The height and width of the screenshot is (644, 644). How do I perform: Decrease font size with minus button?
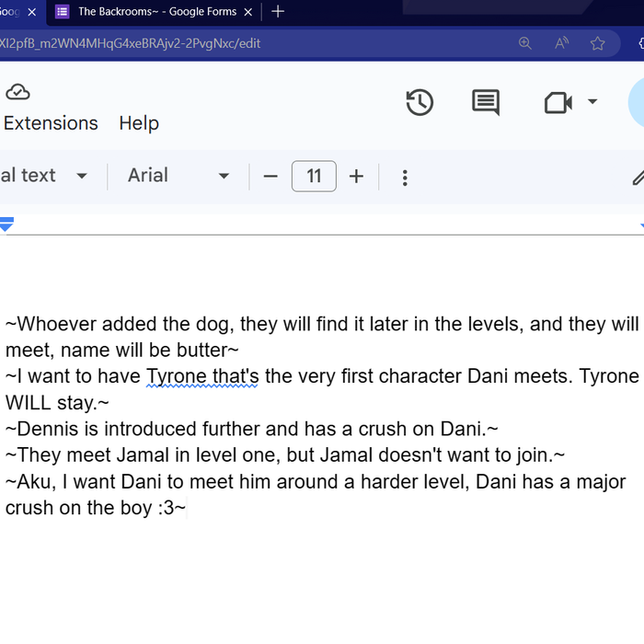[x=270, y=177]
